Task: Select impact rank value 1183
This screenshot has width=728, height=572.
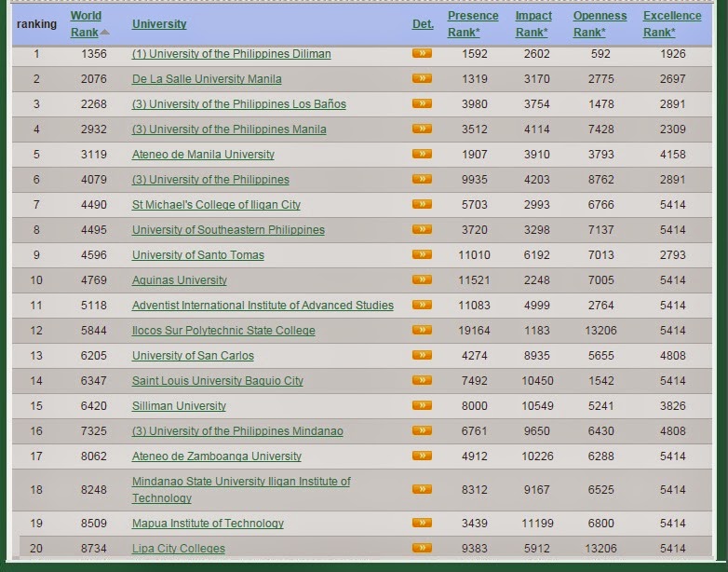Action: tap(537, 331)
